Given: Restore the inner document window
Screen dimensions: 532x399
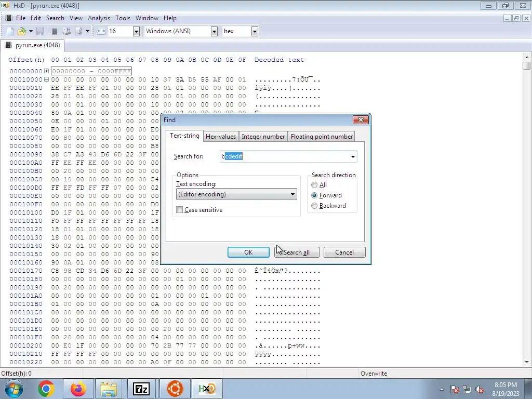Looking at the screenshot, I should coord(516,18).
